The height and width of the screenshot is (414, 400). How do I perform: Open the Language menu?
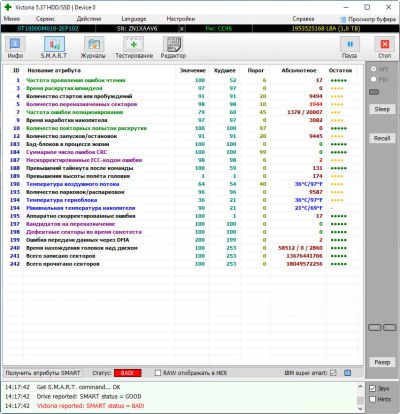[134, 19]
